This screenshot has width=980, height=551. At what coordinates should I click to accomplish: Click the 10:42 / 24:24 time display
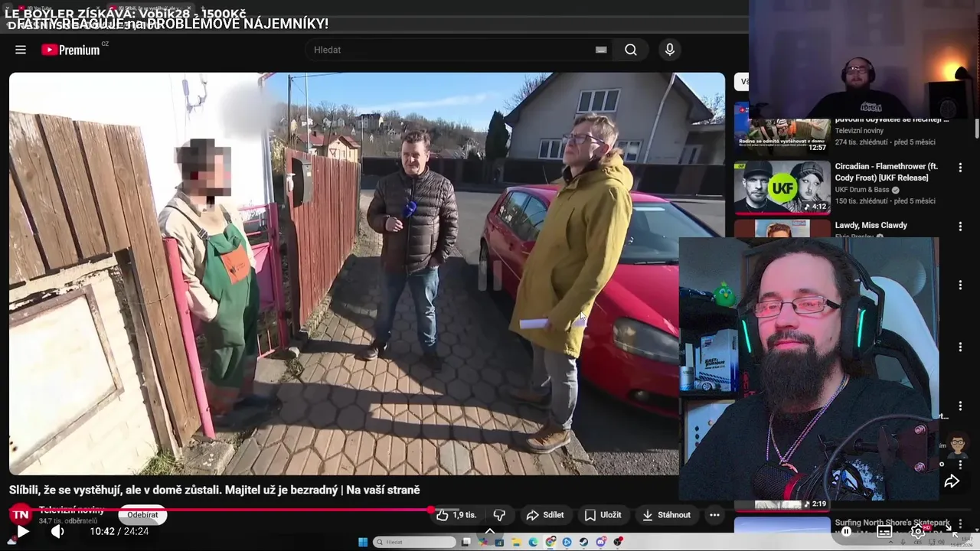(x=119, y=531)
